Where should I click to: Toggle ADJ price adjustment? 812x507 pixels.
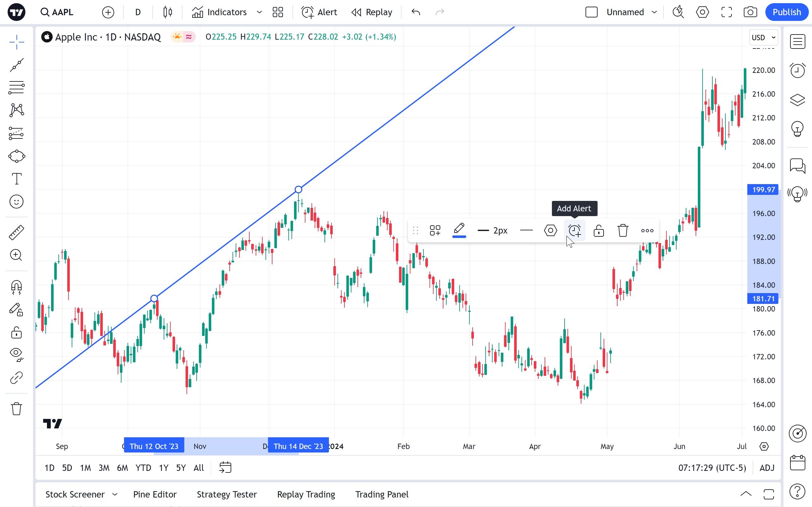pos(767,468)
